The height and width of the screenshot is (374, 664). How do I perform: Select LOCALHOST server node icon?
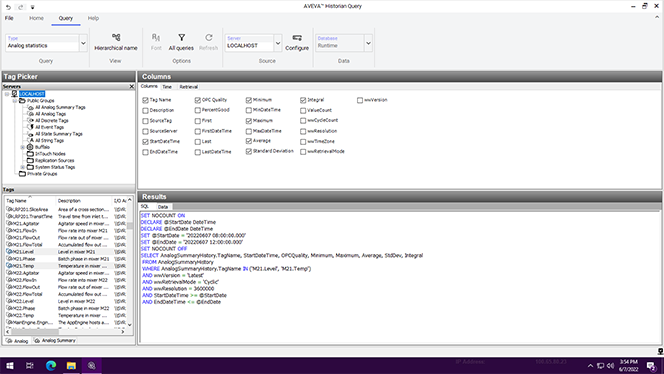[14, 94]
